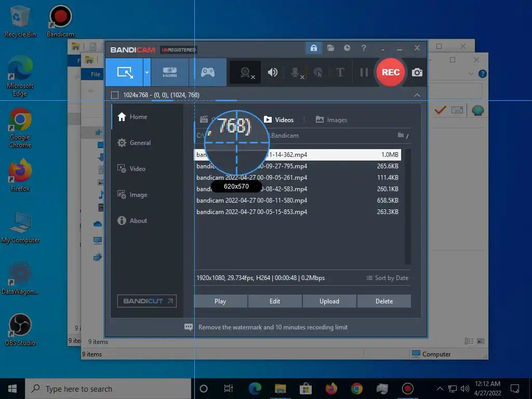Viewport: 532px width, 399px height.
Task: Click the Play button
Action: 220,301
